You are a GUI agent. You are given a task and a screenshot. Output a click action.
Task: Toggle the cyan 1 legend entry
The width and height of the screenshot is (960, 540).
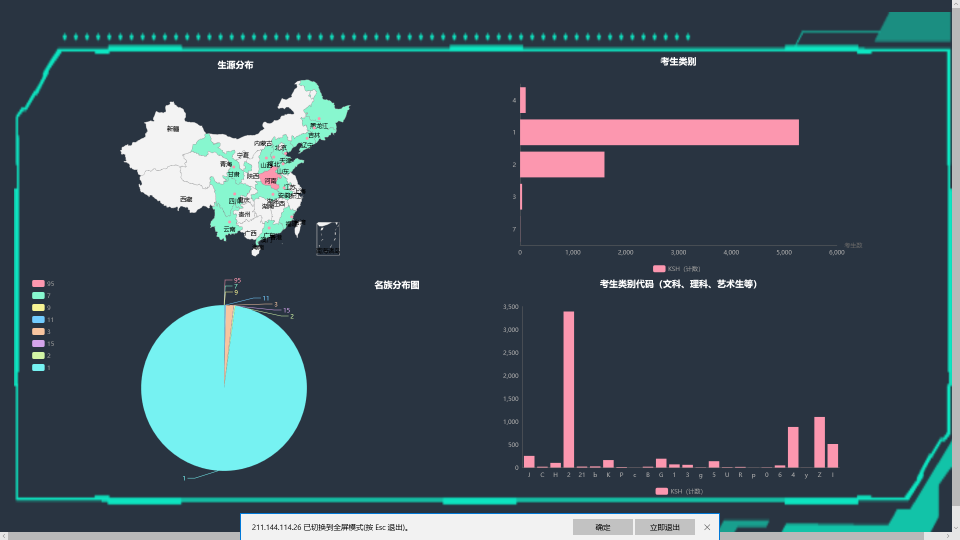tap(39, 368)
